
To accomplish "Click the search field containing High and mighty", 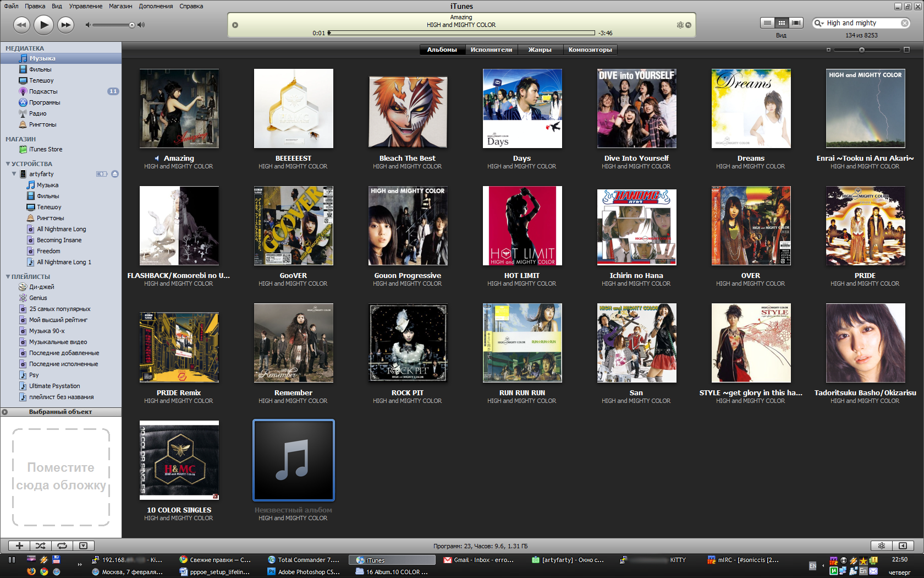I will point(861,23).
